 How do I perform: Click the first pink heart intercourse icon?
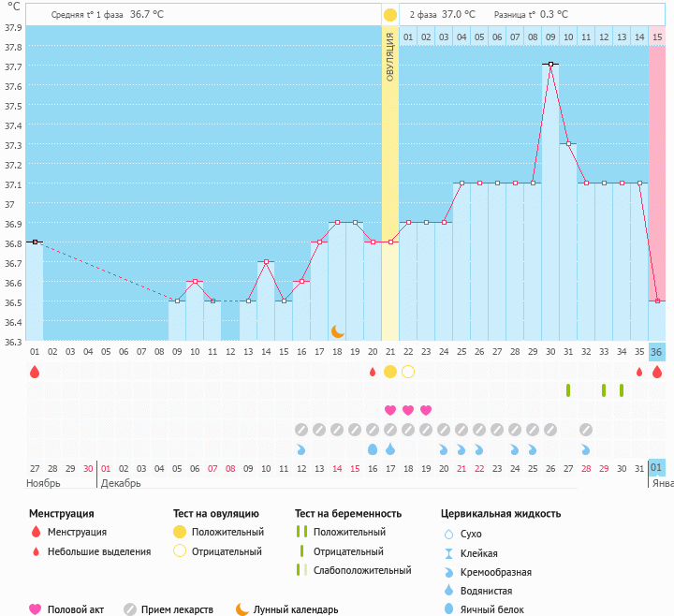coord(390,410)
